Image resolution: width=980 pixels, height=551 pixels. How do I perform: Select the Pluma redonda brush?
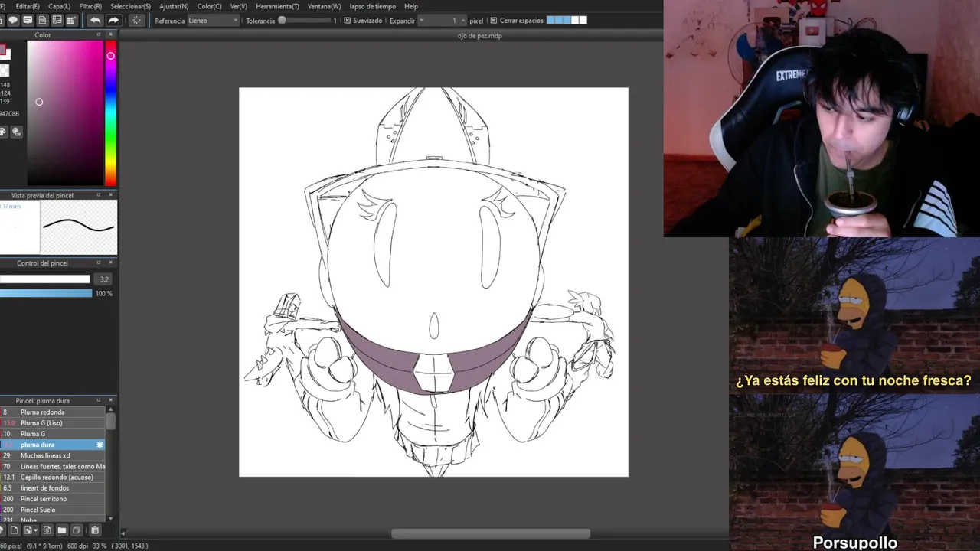coord(53,412)
